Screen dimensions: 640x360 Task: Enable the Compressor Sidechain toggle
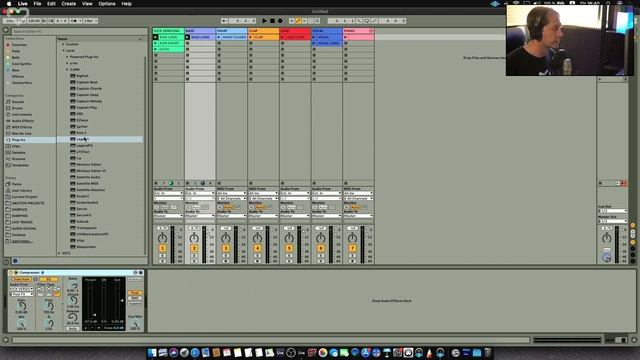tap(21, 280)
